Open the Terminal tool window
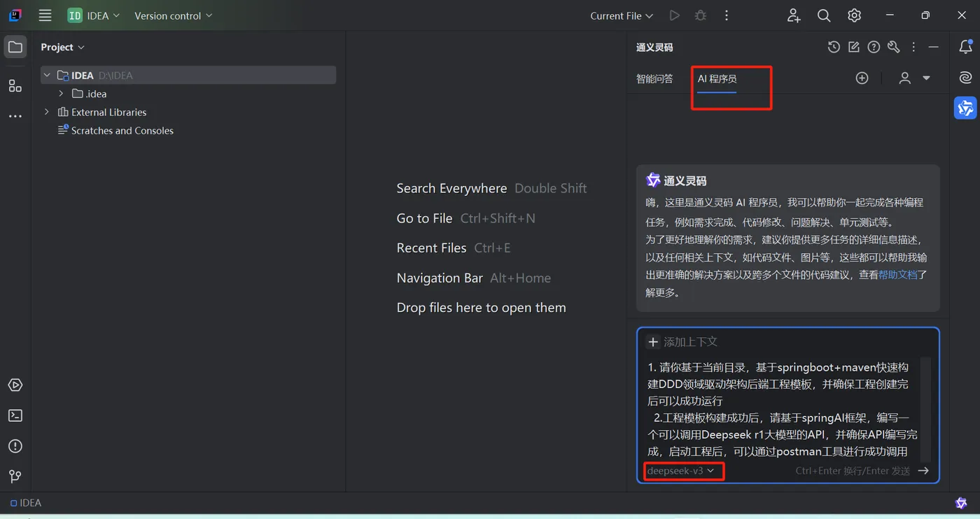Screen dimensions: 980x519 coord(15,415)
